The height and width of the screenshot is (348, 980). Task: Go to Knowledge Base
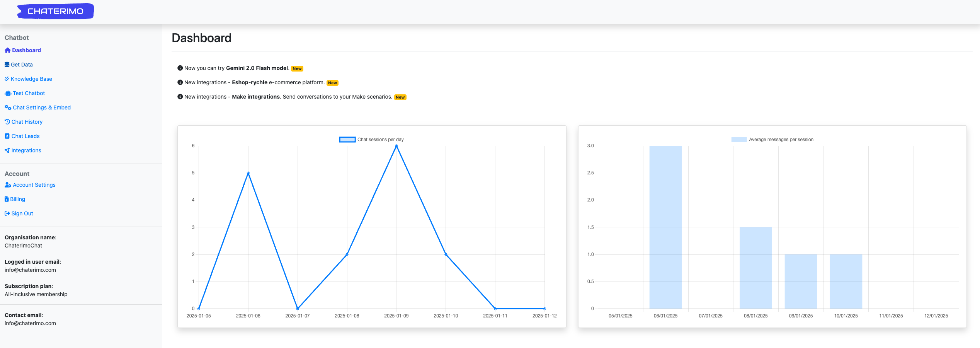31,79
